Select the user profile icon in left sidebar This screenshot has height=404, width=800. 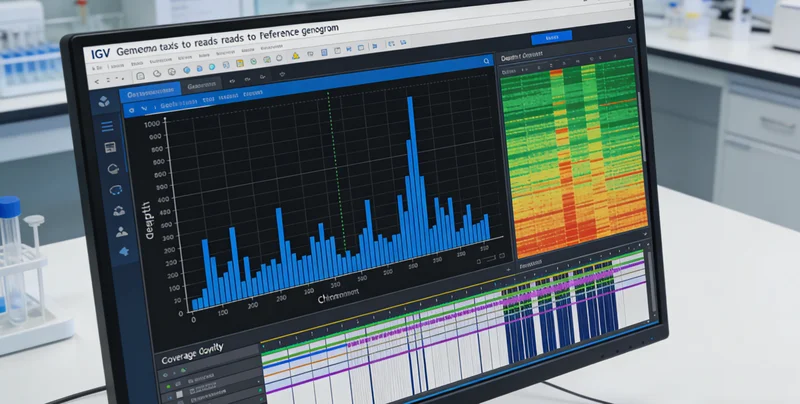pyautogui.click(x=123, y=231)
